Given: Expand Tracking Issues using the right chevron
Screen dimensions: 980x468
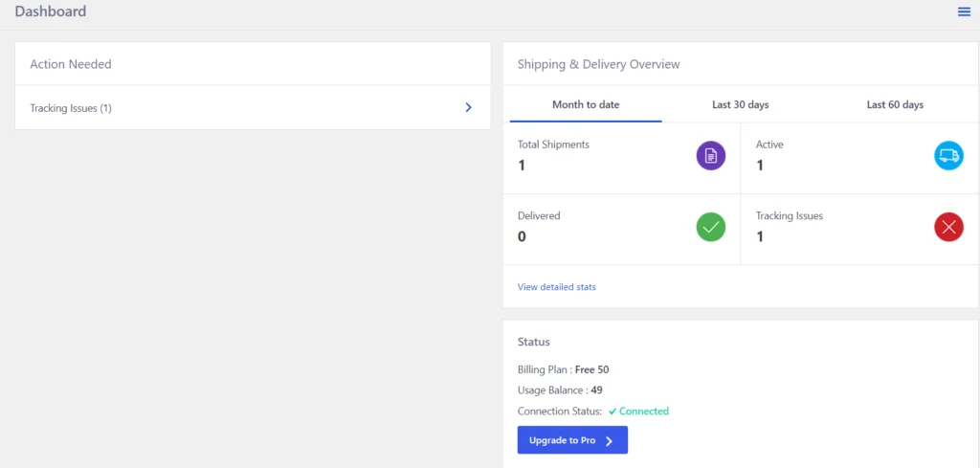Looking at the screenshot, I should pos(468,108).
